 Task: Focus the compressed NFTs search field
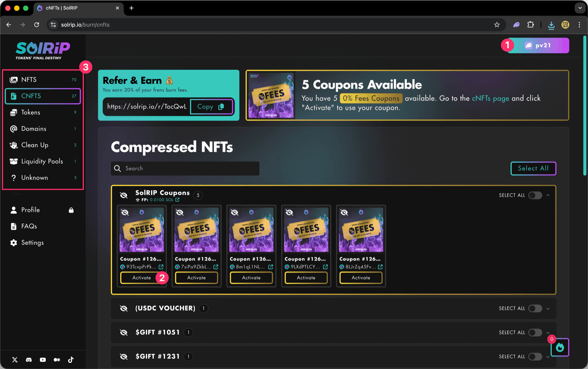tap(185, 168)
